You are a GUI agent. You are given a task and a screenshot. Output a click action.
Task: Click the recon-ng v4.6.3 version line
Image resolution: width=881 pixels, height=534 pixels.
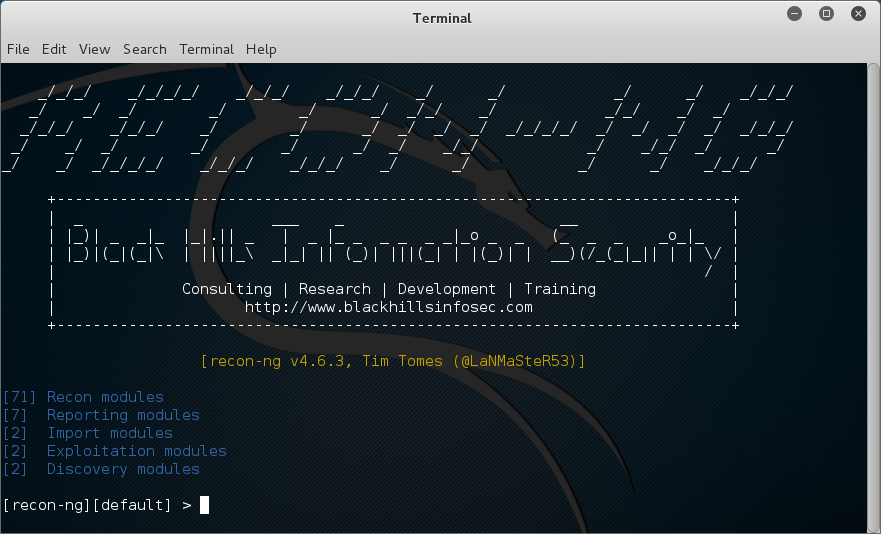393,361
